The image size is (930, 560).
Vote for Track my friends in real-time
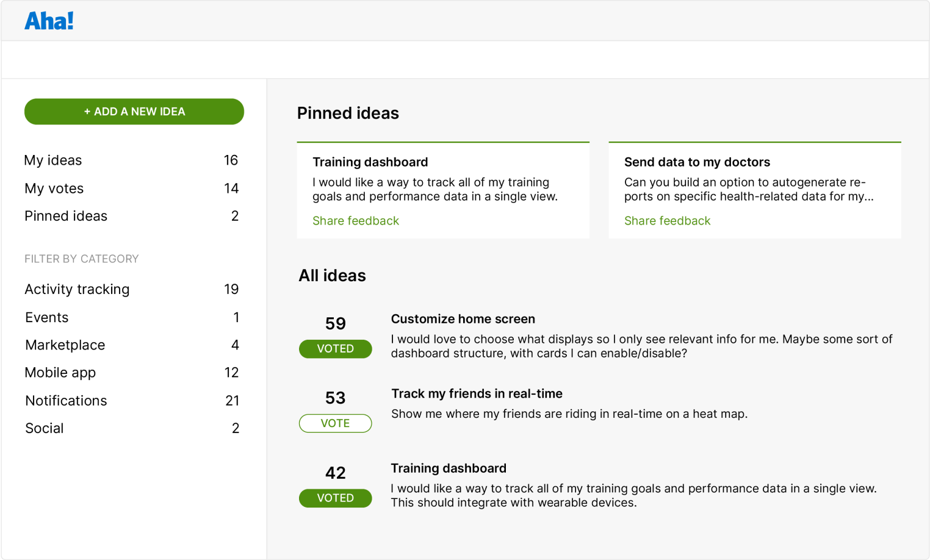point(335,423)
